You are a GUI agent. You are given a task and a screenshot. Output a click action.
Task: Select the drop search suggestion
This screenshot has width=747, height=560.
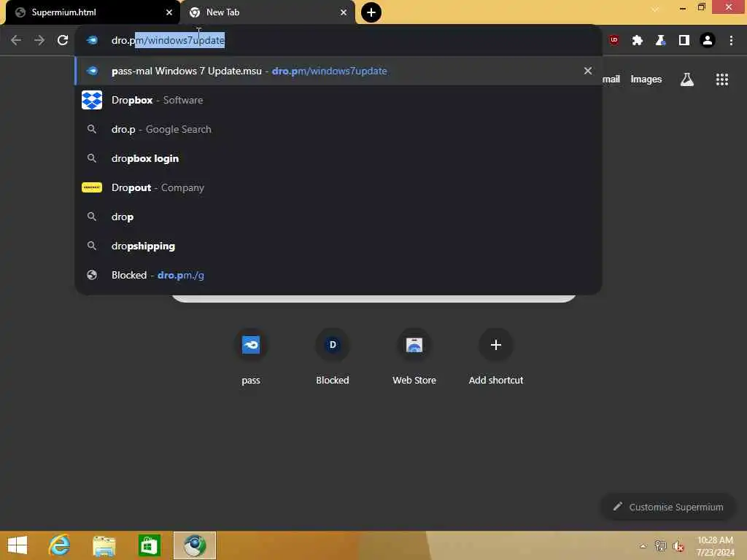pyautogui.click(x=338, y=217)
